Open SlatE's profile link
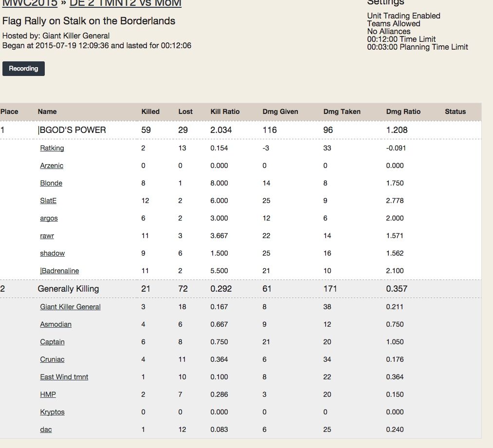Image resolution: width=493 pixels, height=448 pixels. [x=48, y=201]
